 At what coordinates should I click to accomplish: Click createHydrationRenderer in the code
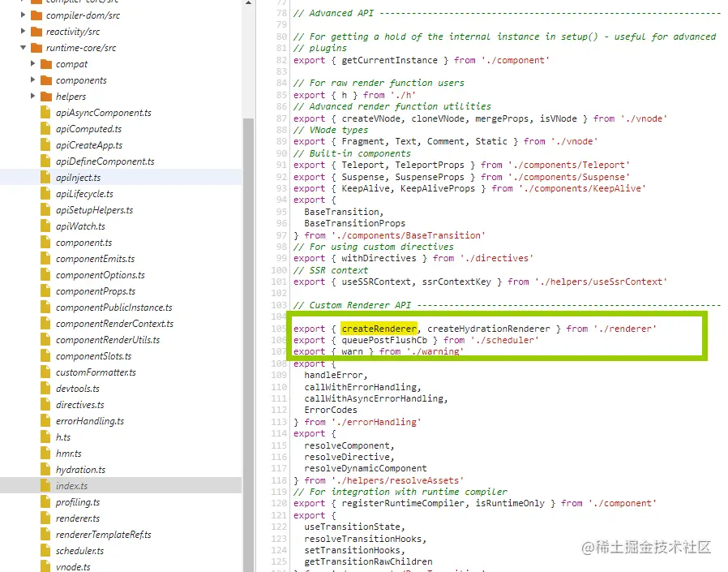[488, 329]
